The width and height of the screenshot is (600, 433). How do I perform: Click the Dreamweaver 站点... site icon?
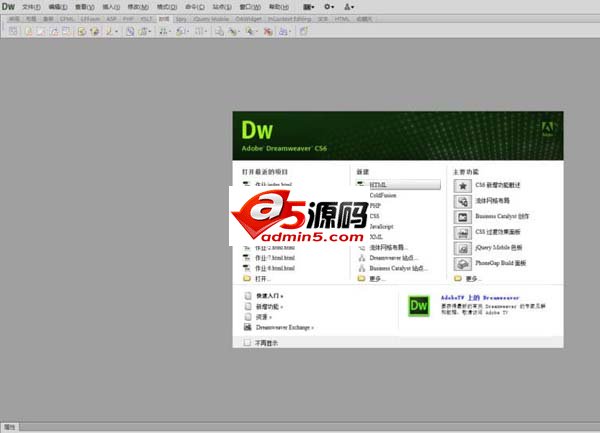[362, 258]
